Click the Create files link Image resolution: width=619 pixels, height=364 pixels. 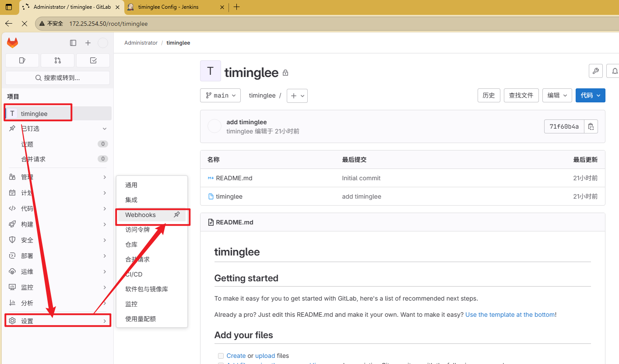[236, 356]
